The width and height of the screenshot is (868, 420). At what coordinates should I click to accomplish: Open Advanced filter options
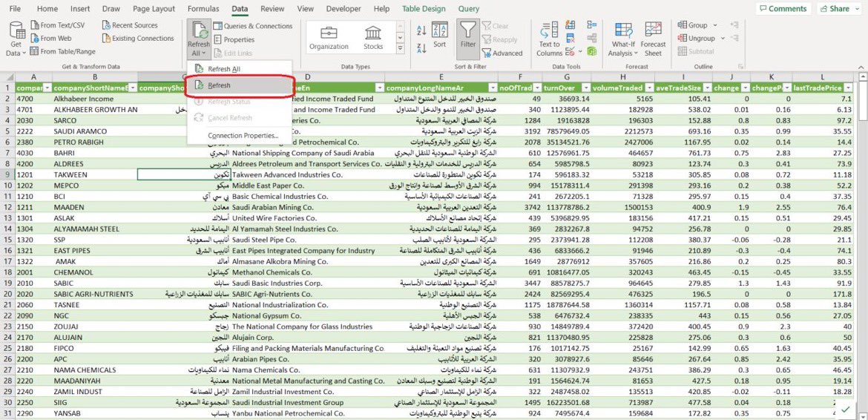click(x=502, y=53)
